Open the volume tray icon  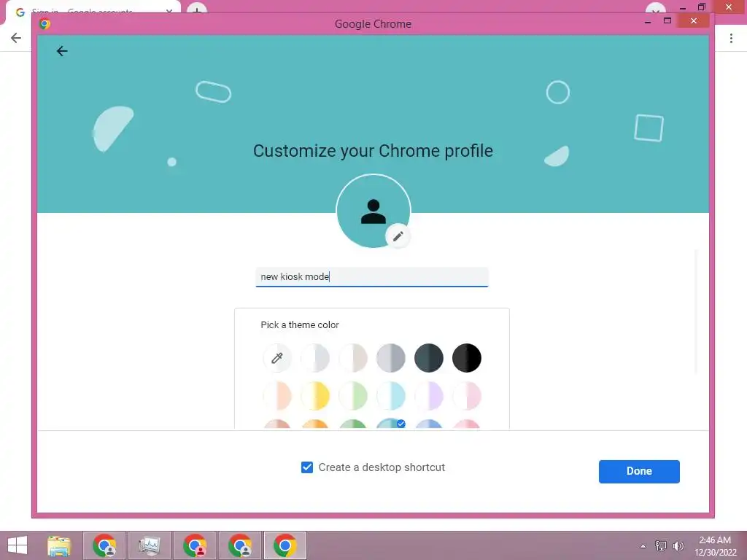coord(678,545)
